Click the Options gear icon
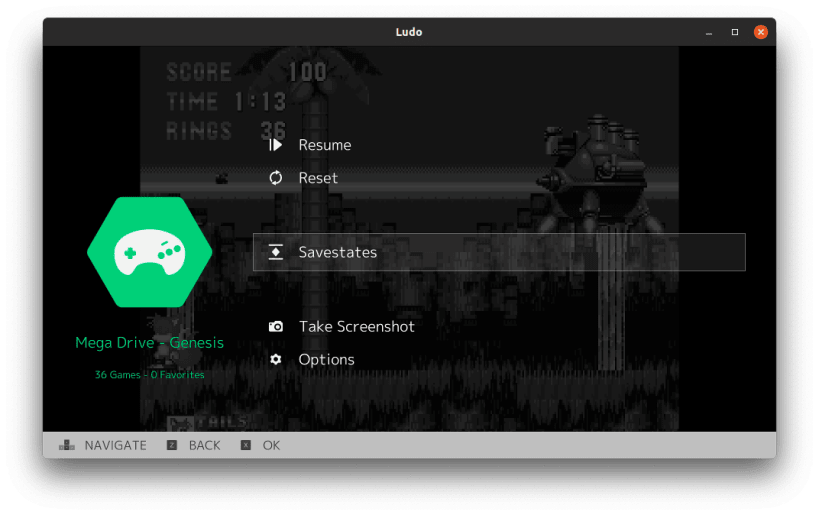819x515 pixels. 275,359
